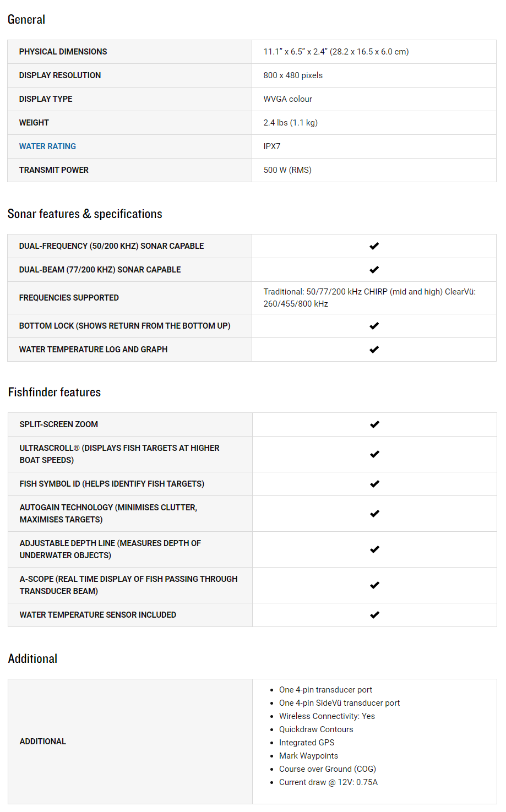Click the Display Resolution 800 x 480 value
This screenshot has width=506, height=812.
click(x=293, y=75)
